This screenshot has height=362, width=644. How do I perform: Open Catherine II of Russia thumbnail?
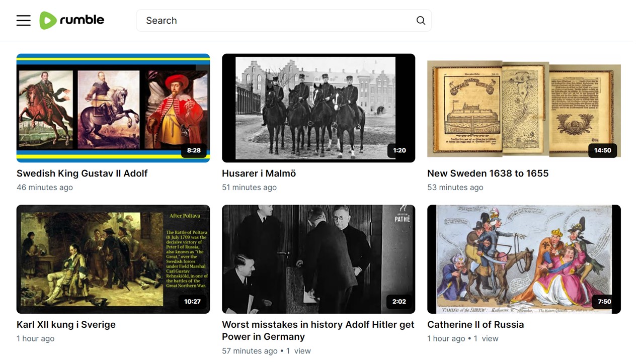[x=524, y=259]
